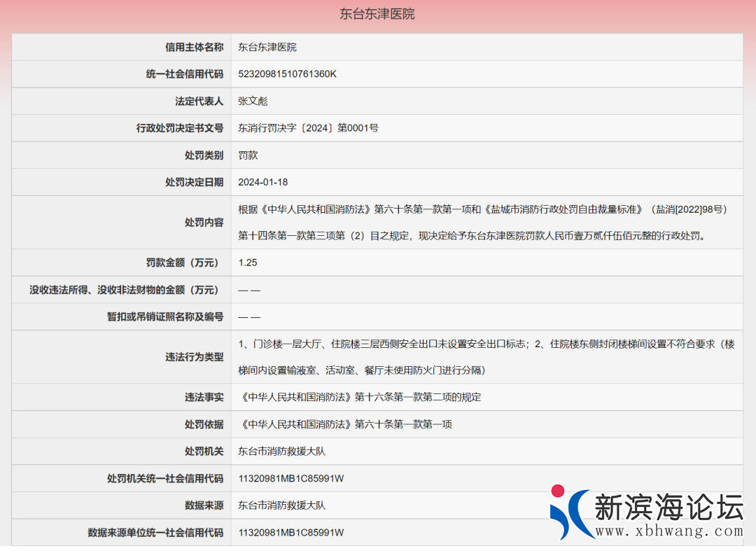756x553 pixels.
Task: Select the 信用主体名称 row label
Action: click(x=194, y=47)
